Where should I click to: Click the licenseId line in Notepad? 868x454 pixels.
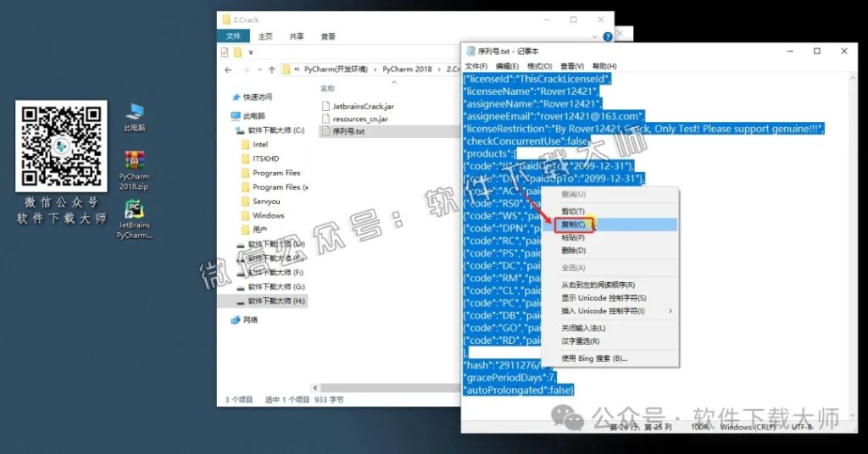[537, 79]
